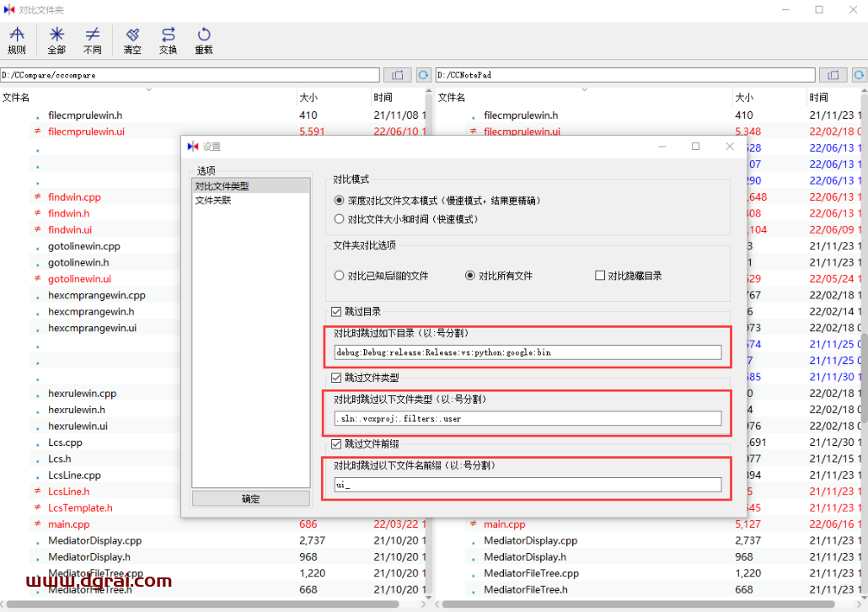Click left pane 时间 column header
The image size is (868, 612).
[399, 98]
